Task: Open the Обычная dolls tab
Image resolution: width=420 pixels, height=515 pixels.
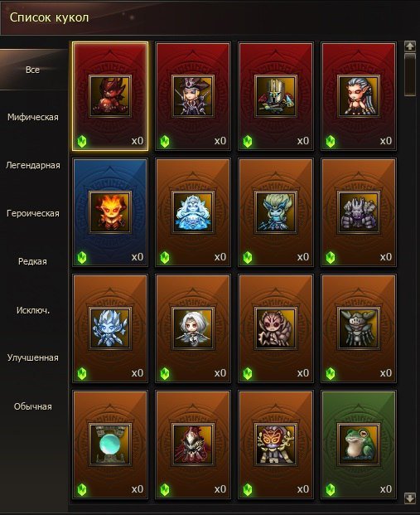Action: pos(33,406)
